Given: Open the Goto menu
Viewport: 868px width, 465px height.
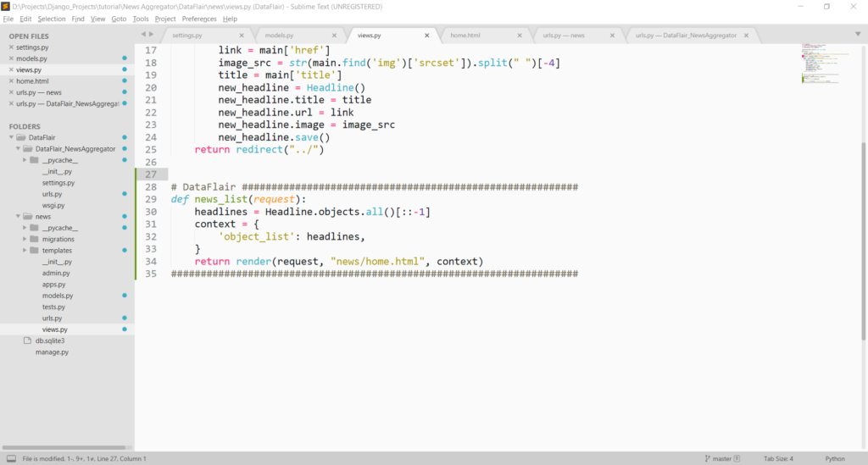Looking at the screenshot, I should [119, 19].
